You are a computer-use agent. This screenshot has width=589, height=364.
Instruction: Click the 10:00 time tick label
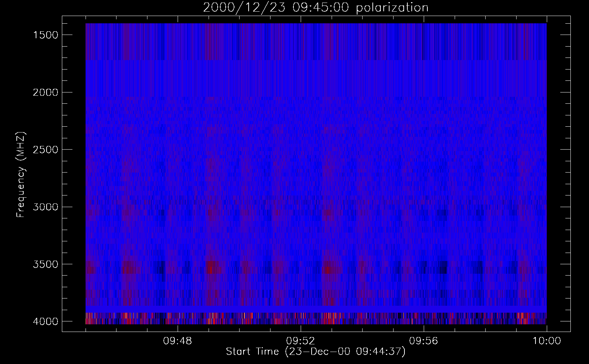(x=547, y=341)
